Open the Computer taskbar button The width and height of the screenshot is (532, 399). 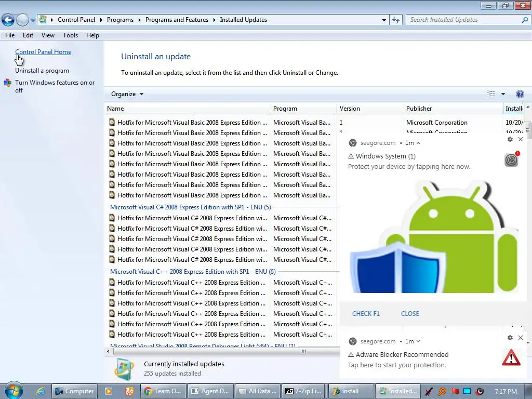pos(74,391)
